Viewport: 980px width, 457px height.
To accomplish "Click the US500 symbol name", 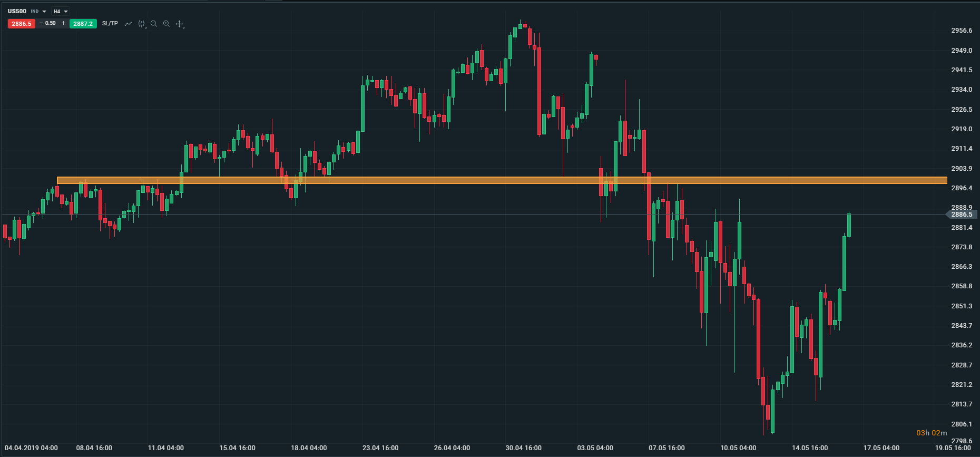I will pos(17,11).
